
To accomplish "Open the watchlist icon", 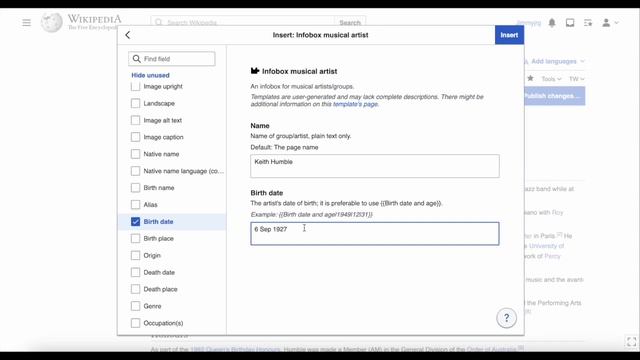I will pyautogui.click(x=588, y=23).
